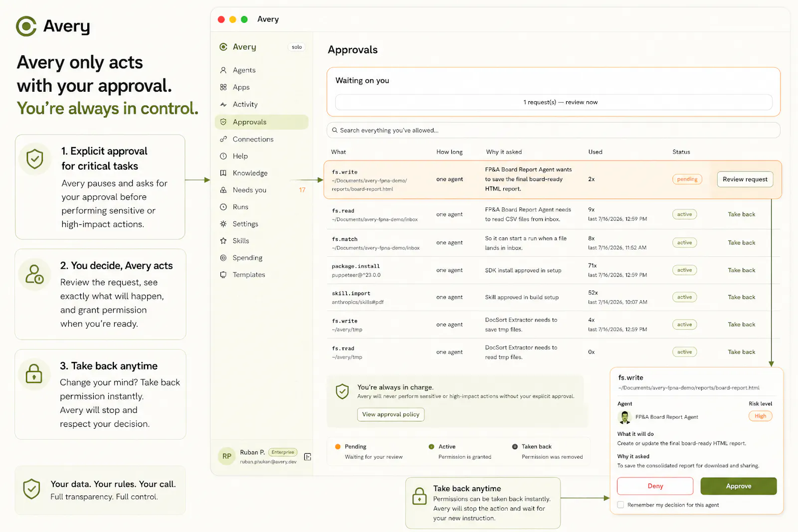Click ruban.phukan@avery.dev email text
This screenshot has width=798, height=532.
click(268, 462)
